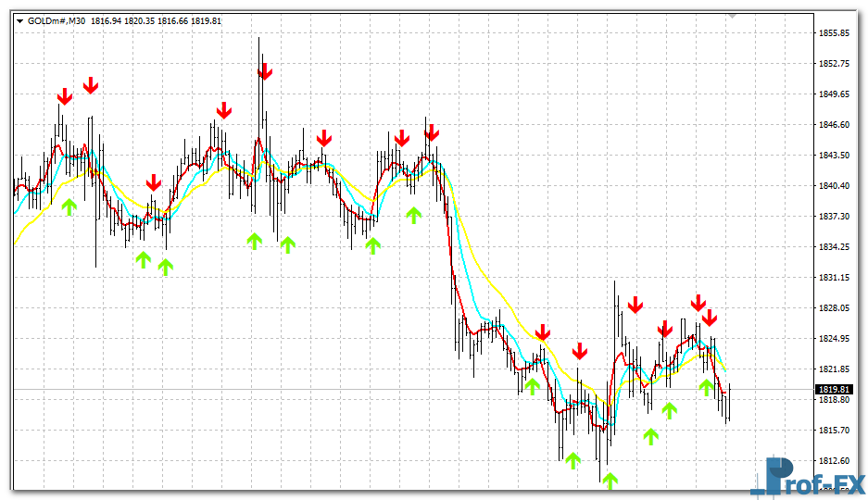The image size is (868, 500).
Task: Click the current price label 1819.81
Action: [x=832, y=389]
